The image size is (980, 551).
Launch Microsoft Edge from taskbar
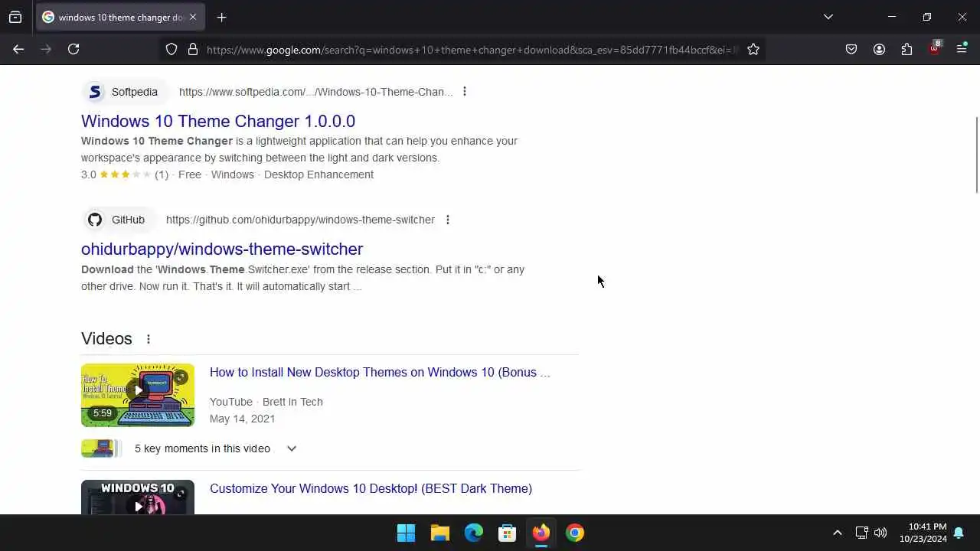tap(473, 533)
